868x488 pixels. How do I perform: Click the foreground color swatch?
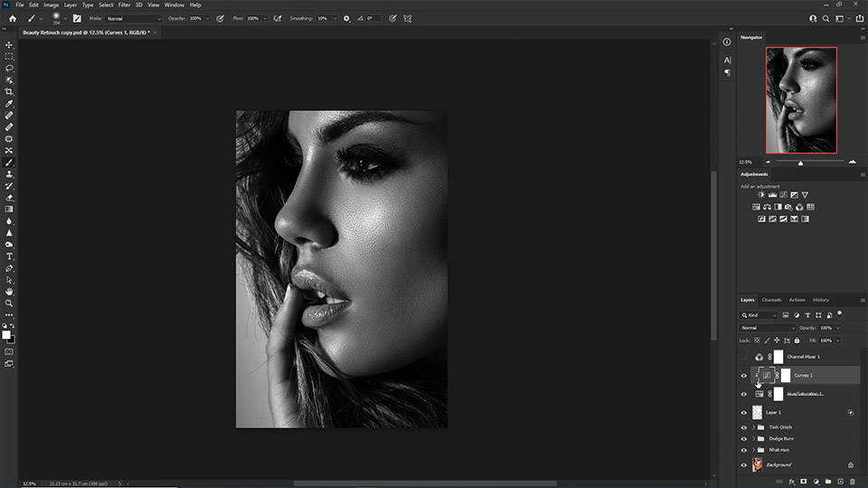6,334
